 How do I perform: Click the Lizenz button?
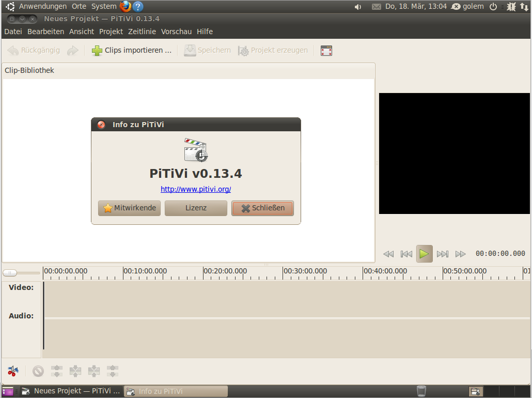click(x=196, y=208)
